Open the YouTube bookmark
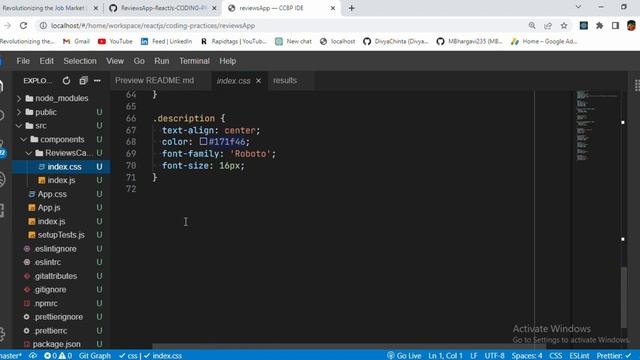The width and height of the screenshot is (640, 360). click(x=115, y=41)
